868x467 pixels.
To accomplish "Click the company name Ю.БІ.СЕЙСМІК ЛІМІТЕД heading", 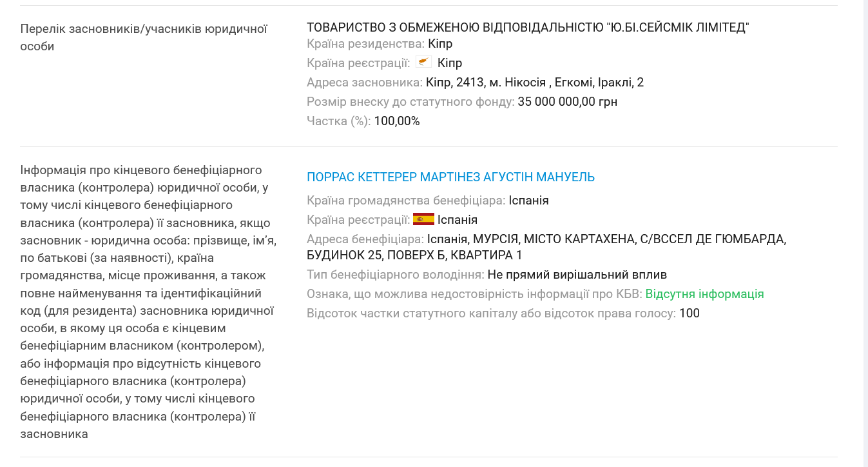I will pos(527,27).
